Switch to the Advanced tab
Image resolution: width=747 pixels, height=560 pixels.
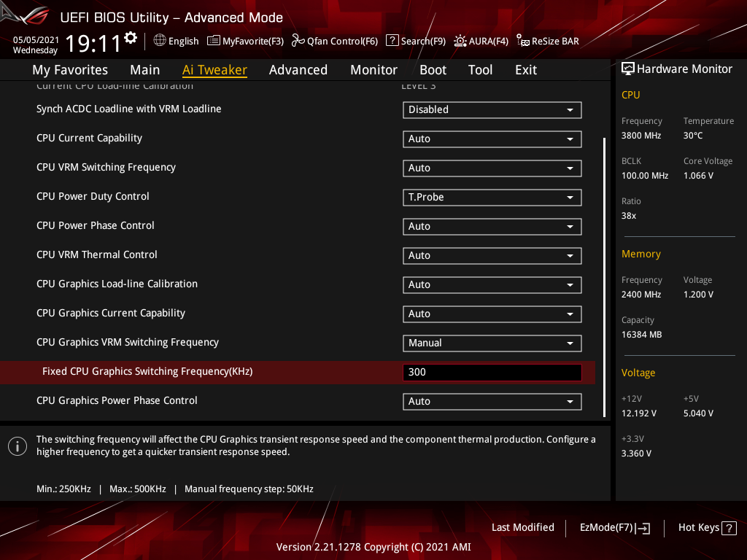point(298,70)
